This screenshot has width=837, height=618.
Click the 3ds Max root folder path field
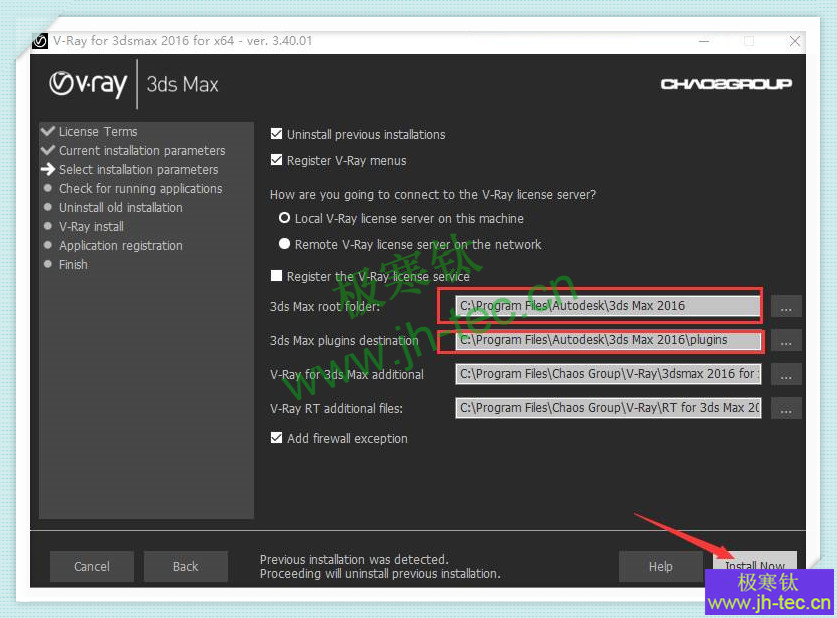click(x=608, y=306)
